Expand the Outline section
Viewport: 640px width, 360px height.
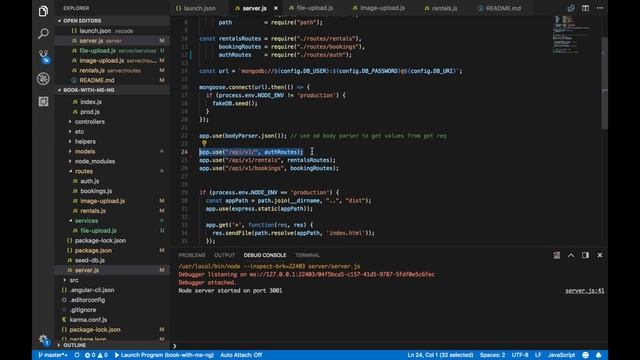click(x=112, y=345)
